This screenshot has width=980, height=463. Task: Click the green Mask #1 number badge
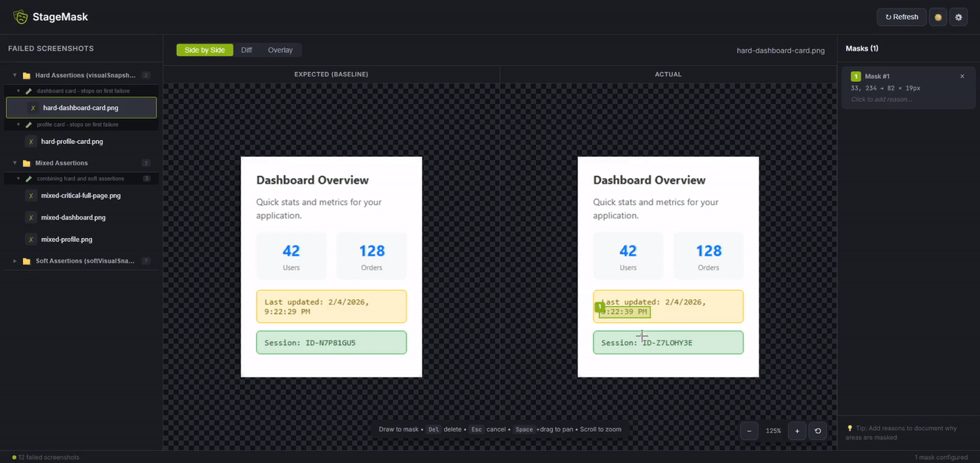(x=856, y=77)
